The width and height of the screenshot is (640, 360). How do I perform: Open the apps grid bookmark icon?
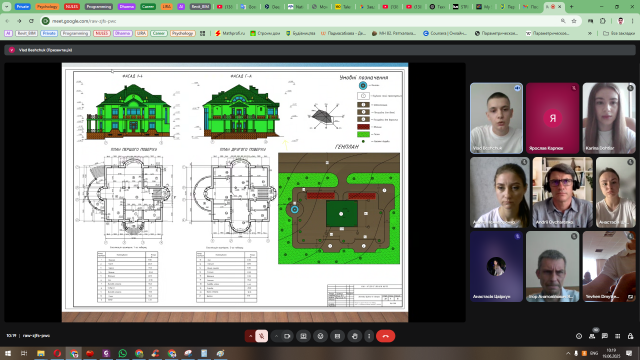[202, 33]
